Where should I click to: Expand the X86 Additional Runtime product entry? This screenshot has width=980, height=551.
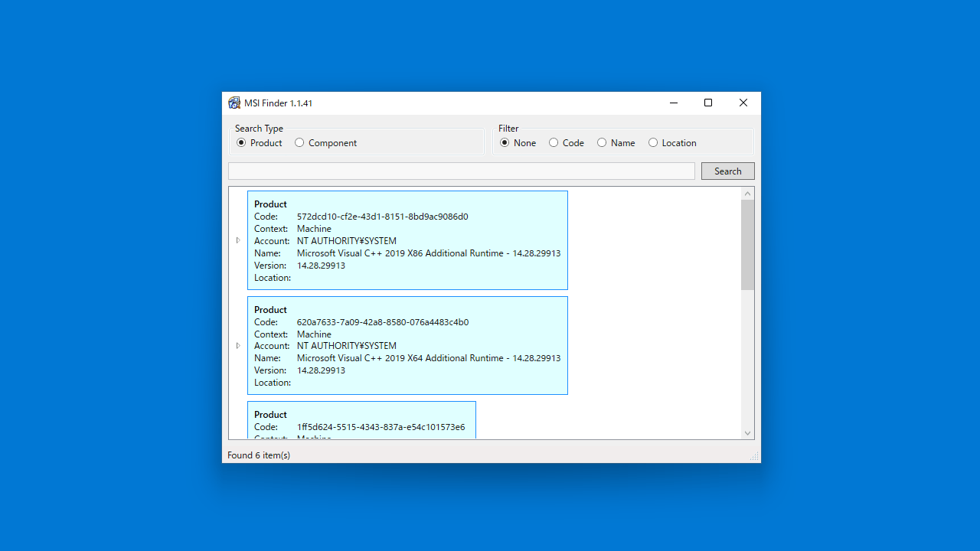238,240
